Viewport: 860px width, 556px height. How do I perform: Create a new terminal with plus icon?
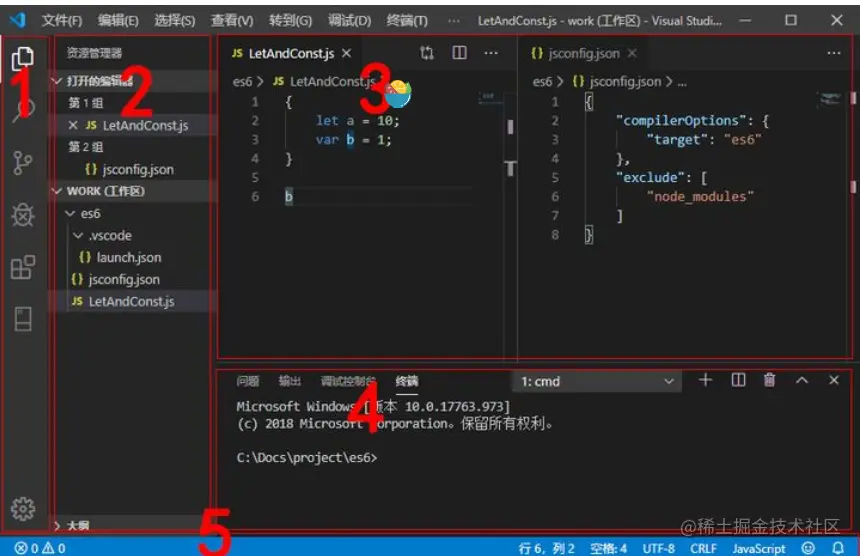tap(705, 380)
